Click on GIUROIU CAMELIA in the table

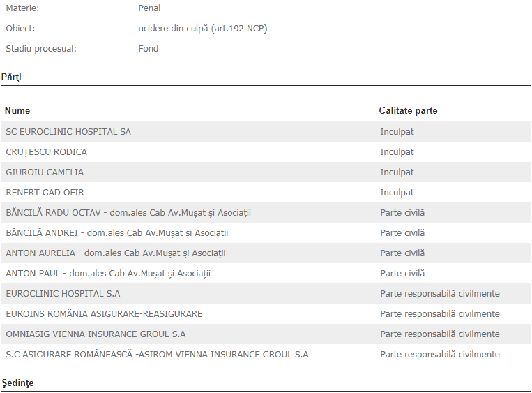pyautogui.click(x=45, y=172)
